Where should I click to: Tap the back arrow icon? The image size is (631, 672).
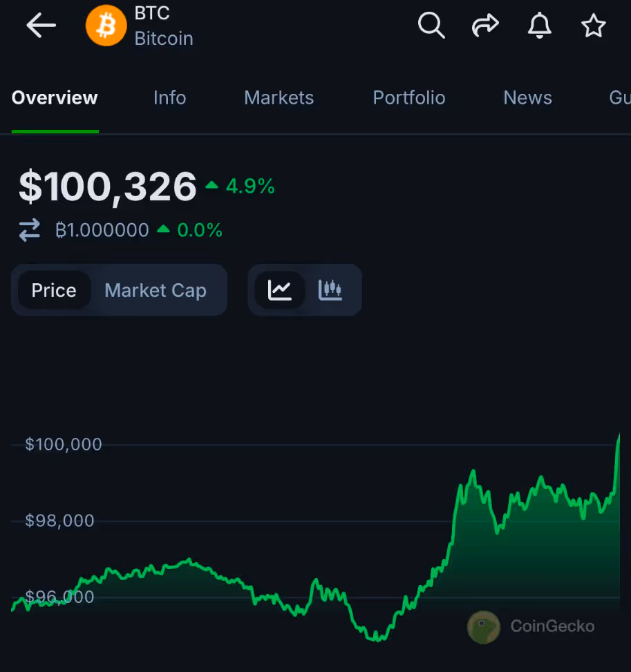(41, 26)
